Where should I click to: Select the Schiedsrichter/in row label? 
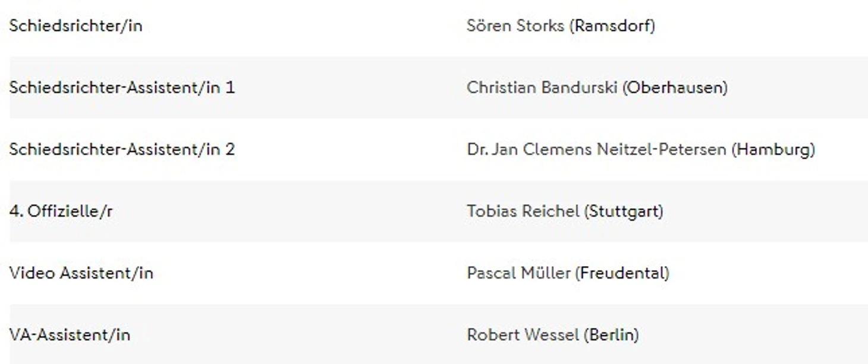76,26
